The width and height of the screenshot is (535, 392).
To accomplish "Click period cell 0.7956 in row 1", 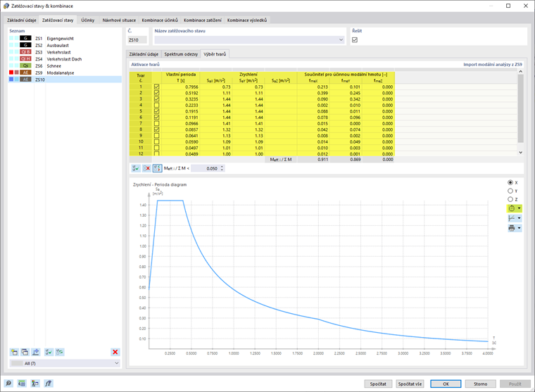I will 181,87.
